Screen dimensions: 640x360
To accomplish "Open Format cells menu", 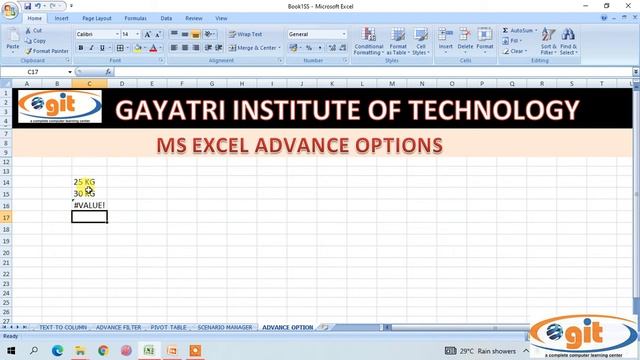I will [485, 40].
